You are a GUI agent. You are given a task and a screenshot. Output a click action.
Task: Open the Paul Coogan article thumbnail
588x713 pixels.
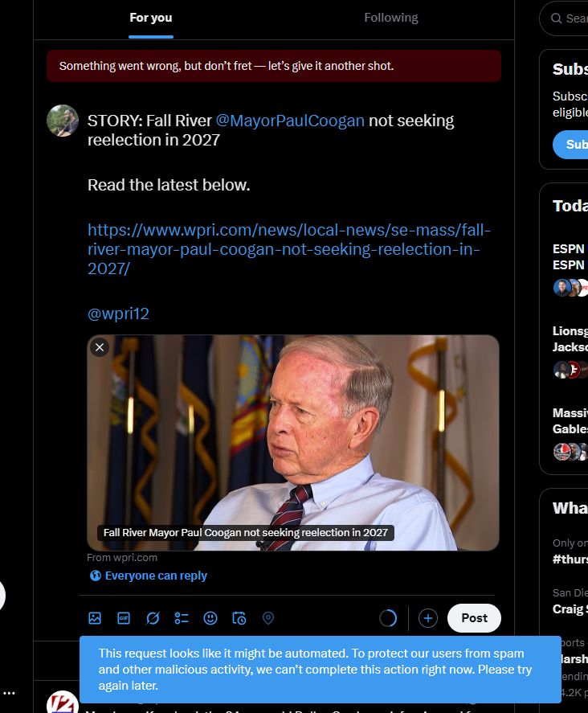[293, 442]
